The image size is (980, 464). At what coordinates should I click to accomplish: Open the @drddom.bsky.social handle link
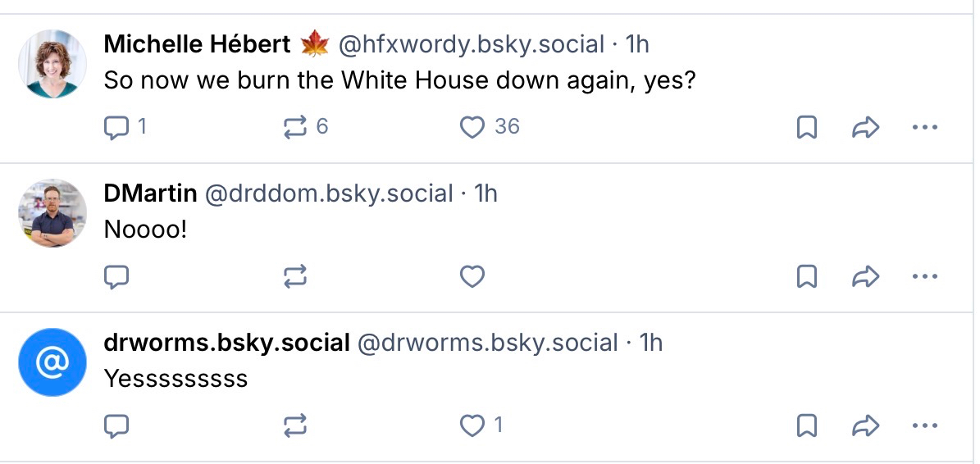(x=328, y=193)
